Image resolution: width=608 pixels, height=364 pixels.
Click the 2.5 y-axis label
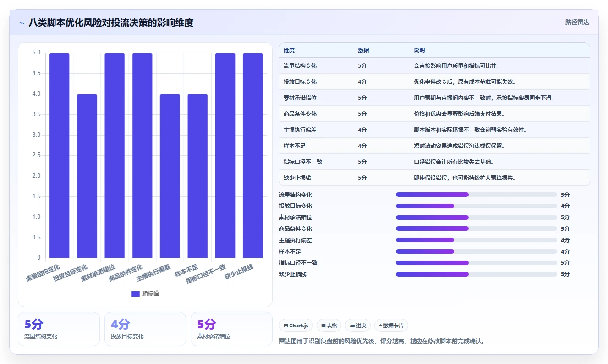36,155
